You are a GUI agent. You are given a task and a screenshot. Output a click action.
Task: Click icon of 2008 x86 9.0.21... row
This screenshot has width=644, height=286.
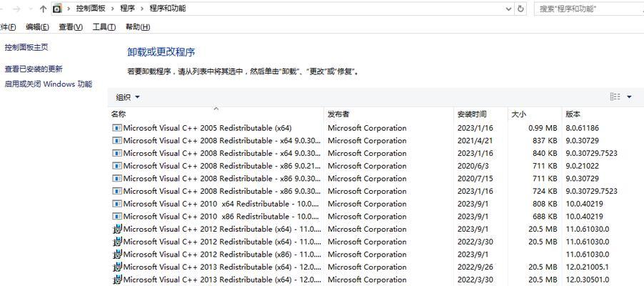pyautogui.click(x=117, y=166)
